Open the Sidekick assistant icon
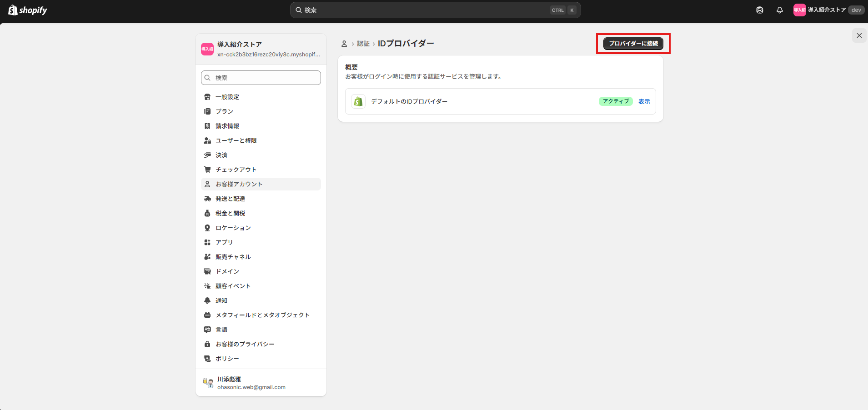Image resolution: width=868 pixels, height=410 pixels. [x=759, y=10]
